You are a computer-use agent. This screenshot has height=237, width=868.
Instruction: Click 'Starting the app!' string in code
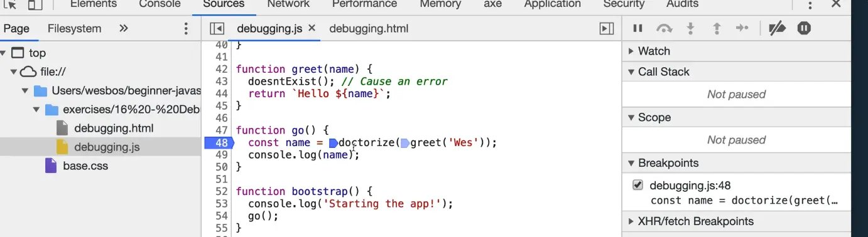[x=382, y=204]
